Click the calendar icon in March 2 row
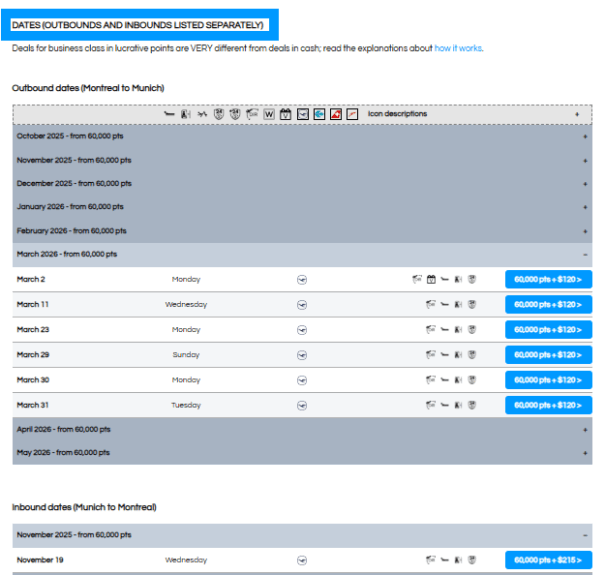 click(431, 279)
